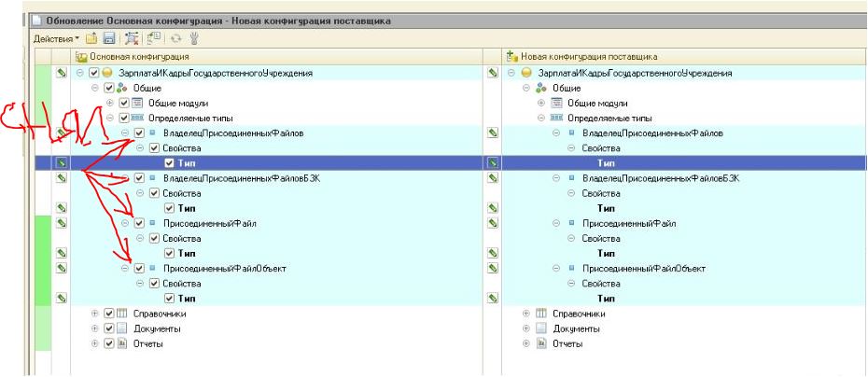Toggle the Справочники checkbox
The height and width of the screenshot is (377, 868).
pos(108,314)
